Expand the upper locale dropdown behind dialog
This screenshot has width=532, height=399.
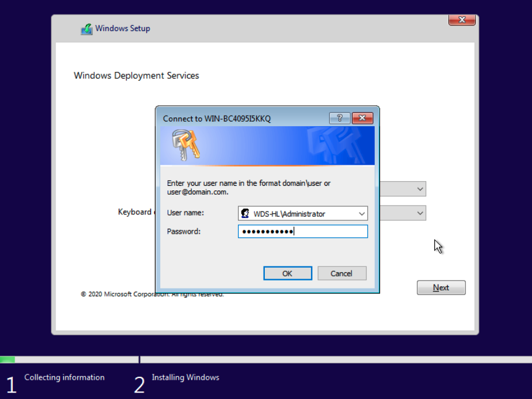point(420,189)
